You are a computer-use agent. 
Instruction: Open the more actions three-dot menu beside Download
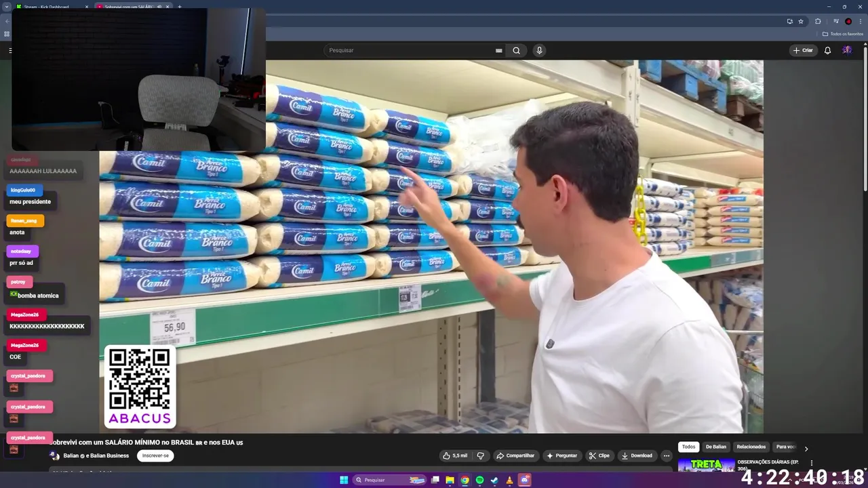[667, 455]
